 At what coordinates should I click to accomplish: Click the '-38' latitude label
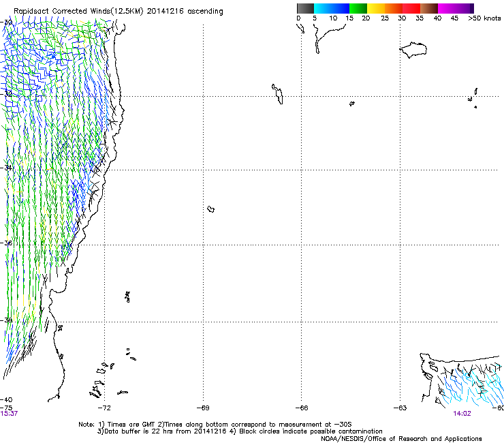point(6,320)
